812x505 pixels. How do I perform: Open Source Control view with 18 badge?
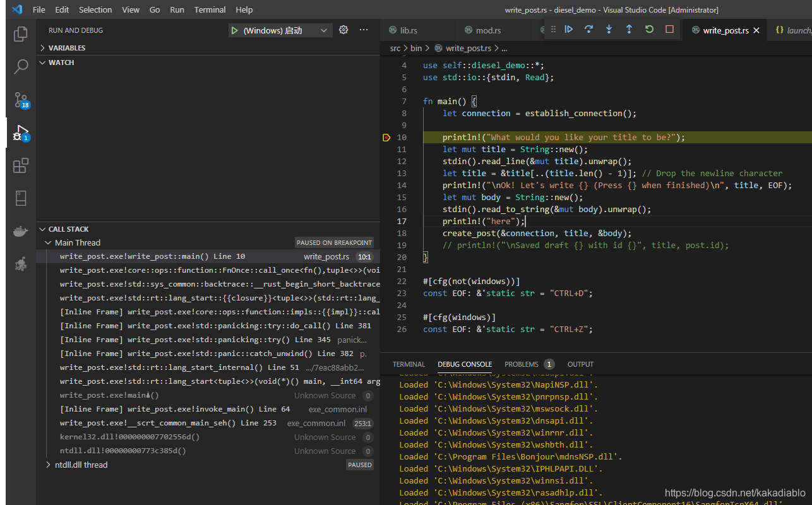(x=21, y=100)
